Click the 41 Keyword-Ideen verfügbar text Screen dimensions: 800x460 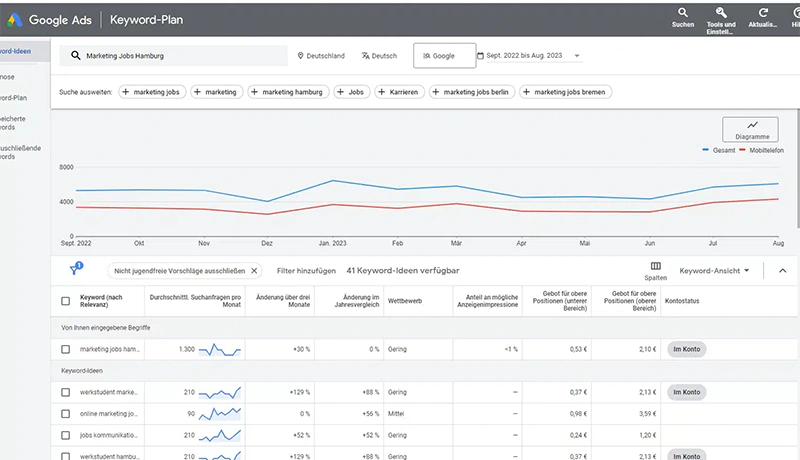tap(403, 271)
